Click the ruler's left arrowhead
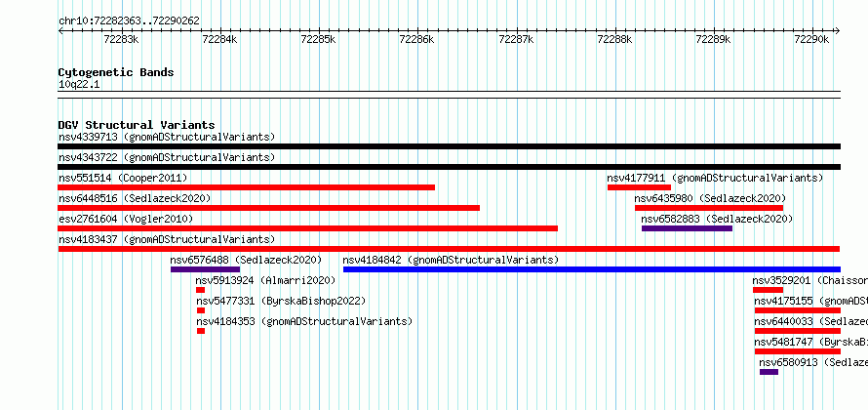The image size is (868, 410). pyautogui.click(x=60, y=31)
